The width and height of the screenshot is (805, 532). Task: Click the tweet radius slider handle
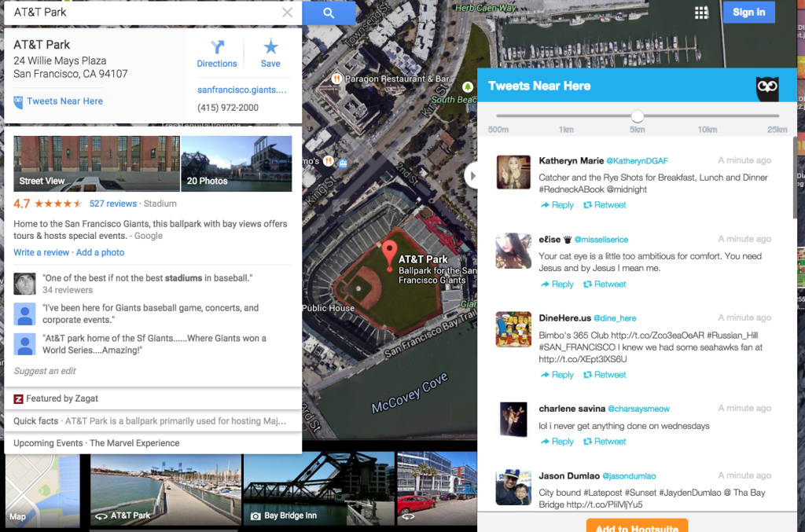(637, 116)
